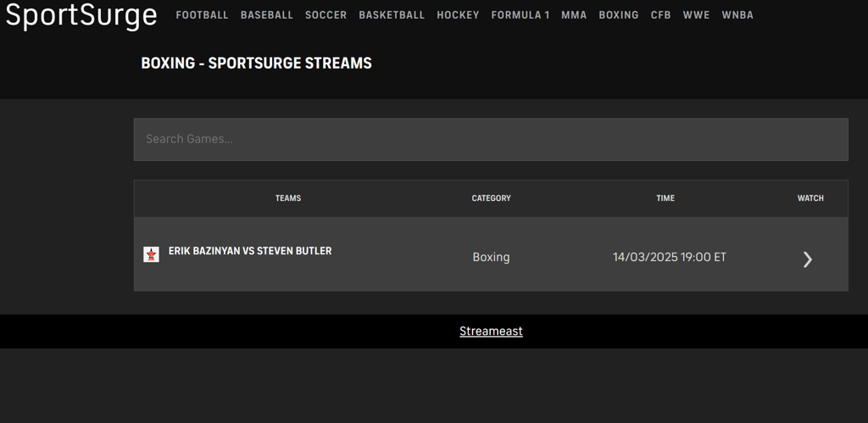The width and height of the screenshot is (868, 423).
Task: Click the Watch column header
Action: point(810,198)
